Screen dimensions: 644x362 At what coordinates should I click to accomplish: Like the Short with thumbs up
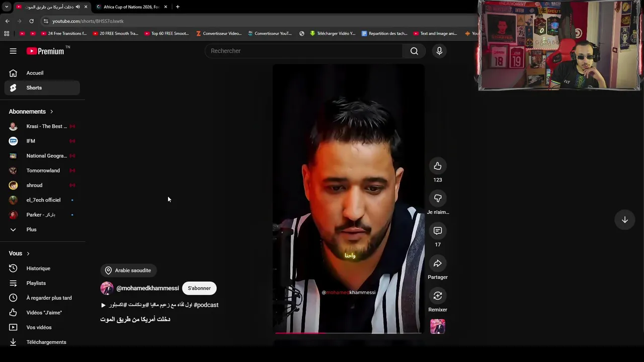tap(438, 166)
